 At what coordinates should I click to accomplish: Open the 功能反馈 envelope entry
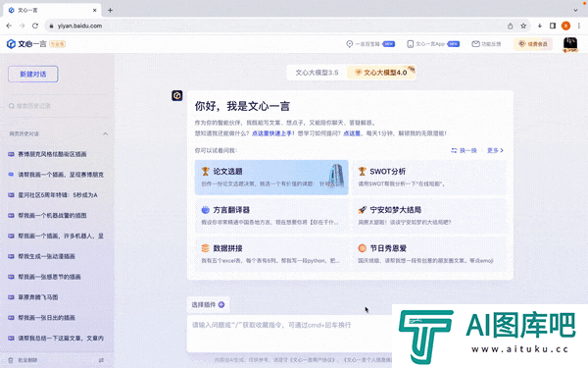click(486, 44)
